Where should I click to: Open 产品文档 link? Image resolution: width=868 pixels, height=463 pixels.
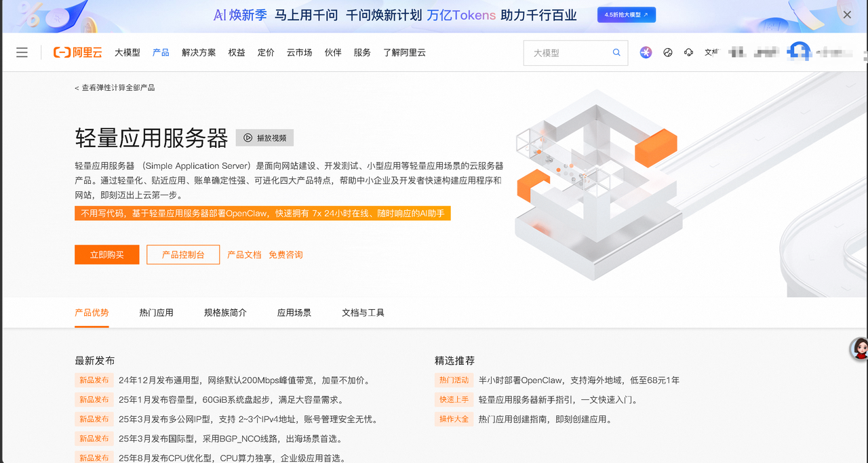tap(244, 255)
